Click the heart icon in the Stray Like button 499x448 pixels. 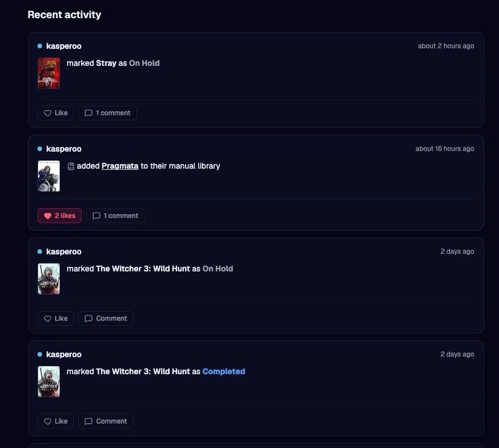[48, 113]
